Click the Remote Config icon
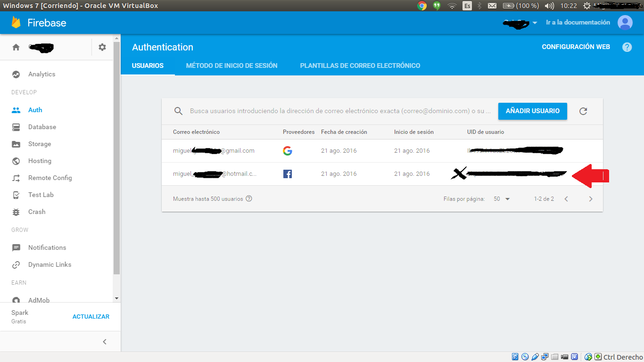The width and height of the screenshot is (644, 362). [16, 178]
